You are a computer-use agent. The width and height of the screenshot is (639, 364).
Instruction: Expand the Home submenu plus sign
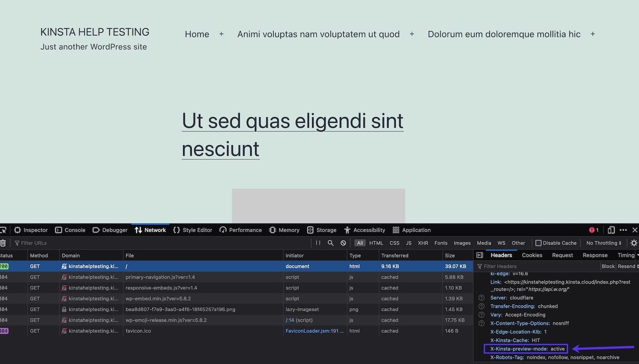click(221, 34)
